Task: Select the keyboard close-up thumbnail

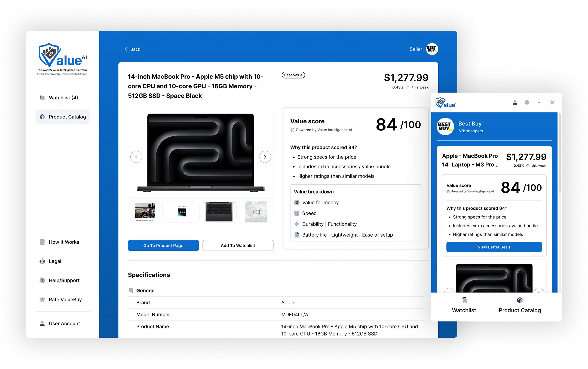Action: 219,212
